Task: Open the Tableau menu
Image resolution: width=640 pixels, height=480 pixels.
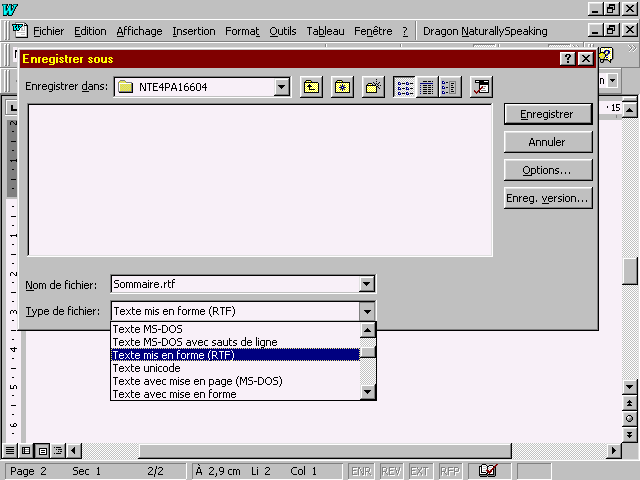Action: [325, 31]
